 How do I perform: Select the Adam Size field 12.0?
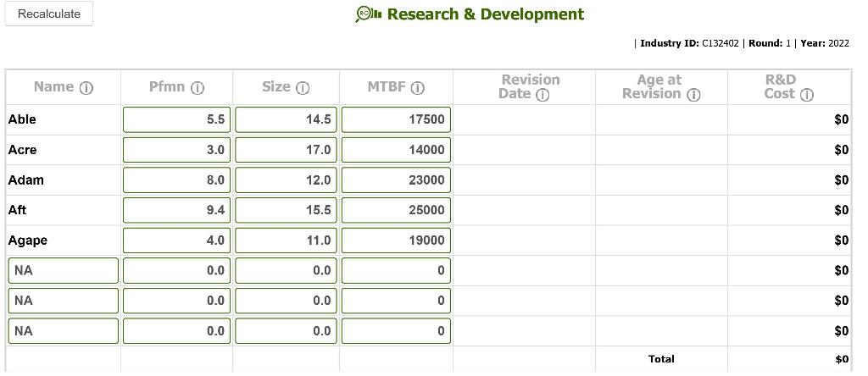tap(286, 180)
